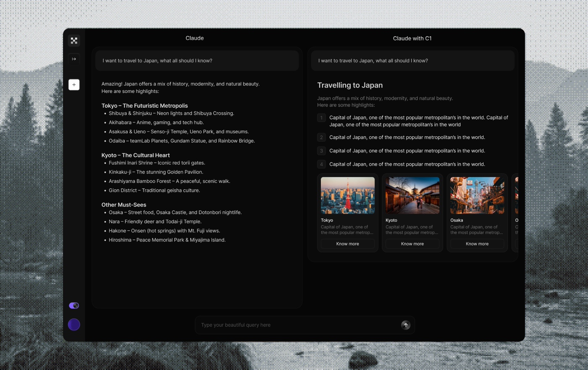This screenshot has width=588, height=370.
Task: Click the 'Gion District' bullet line
Action: coord(154,190)
